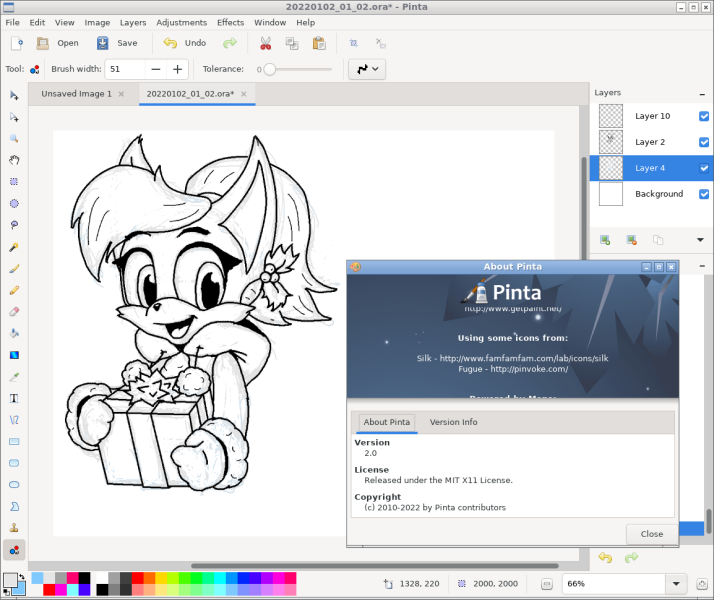Select the Gradient tool
This screenshot has width=714, height=600.
[14, 355]
